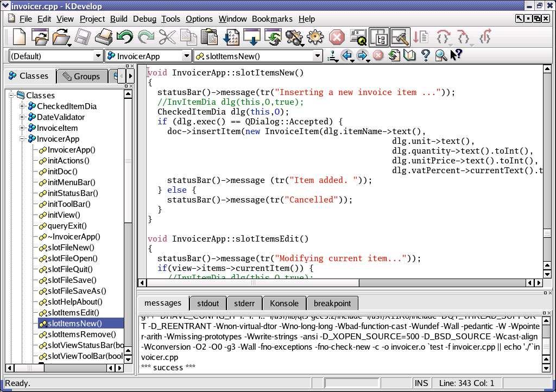
Task: Click the Help question mark icon
Action: tap(426, 55)
